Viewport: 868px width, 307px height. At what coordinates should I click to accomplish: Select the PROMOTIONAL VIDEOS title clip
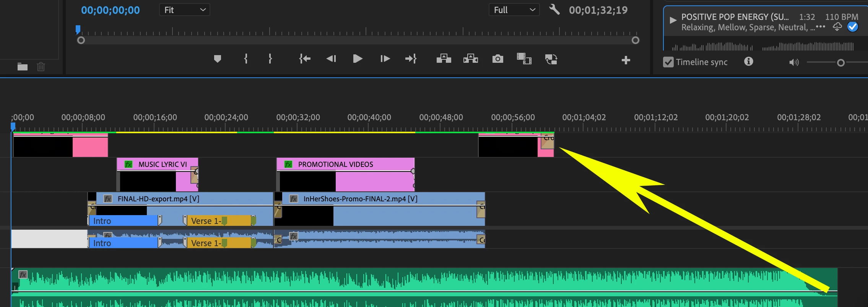point(345,175)
